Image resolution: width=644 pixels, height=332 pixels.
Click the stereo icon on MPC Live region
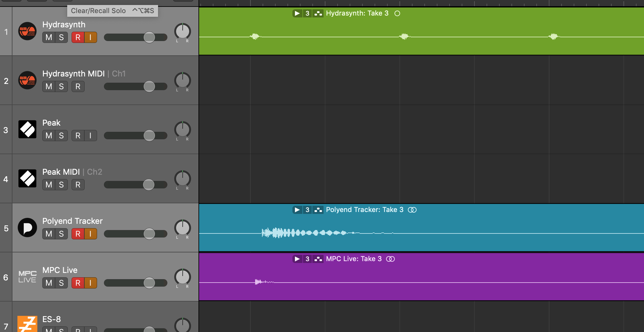coord(390,259)
